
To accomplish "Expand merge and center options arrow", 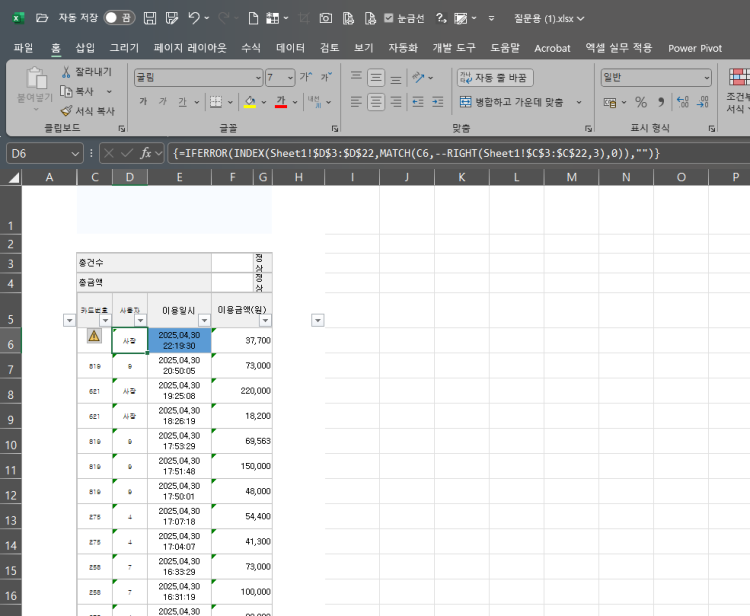I will click(579, 102).
